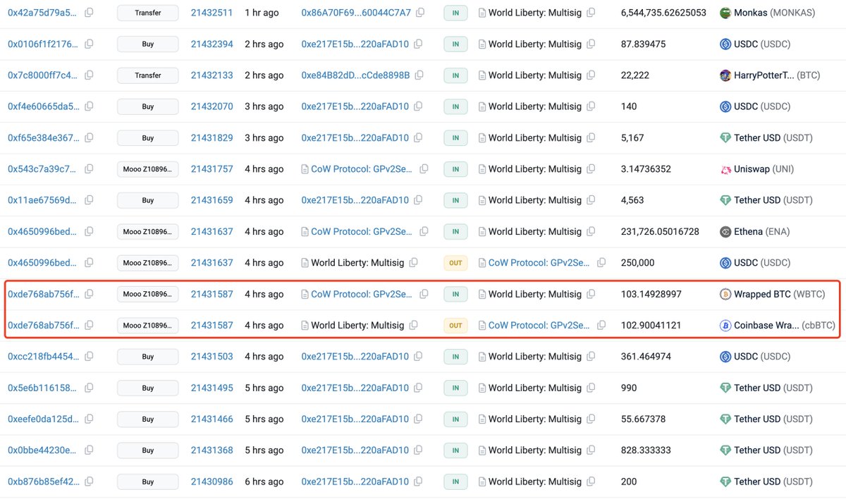
Task: Click Transfer method in Monkas row
Action: (x=147, y=13)
